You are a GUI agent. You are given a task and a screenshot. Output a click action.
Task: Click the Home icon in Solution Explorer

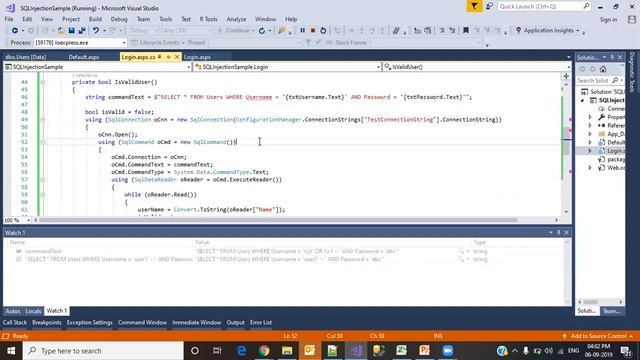pos(603,69)
